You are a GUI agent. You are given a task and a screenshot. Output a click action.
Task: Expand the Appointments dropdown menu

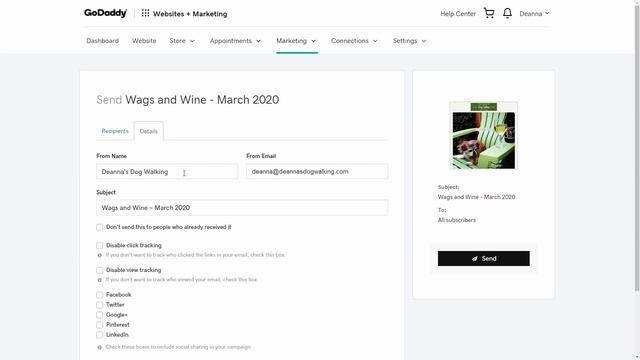tap(235, 41)
